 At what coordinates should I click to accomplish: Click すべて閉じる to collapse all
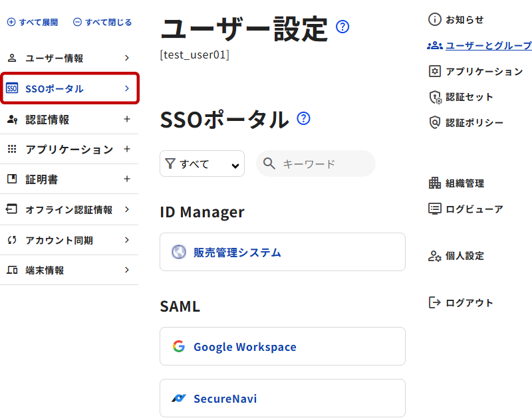tap(102, 22)
